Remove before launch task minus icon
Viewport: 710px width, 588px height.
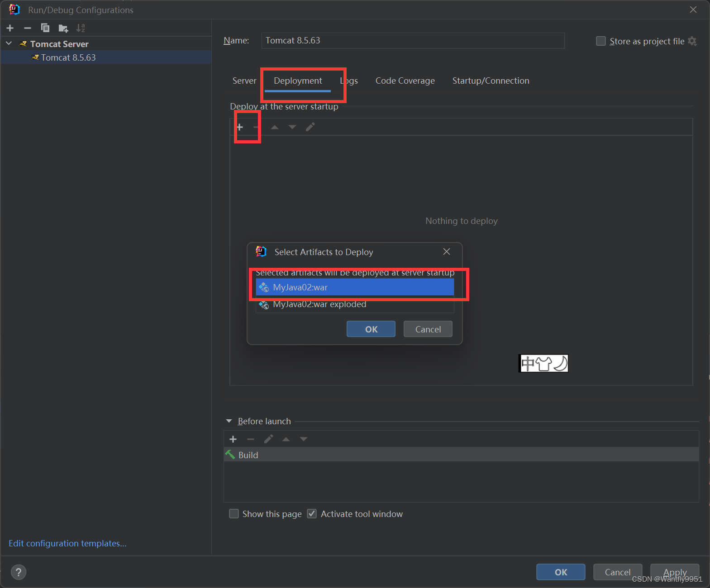click(251, 439)
